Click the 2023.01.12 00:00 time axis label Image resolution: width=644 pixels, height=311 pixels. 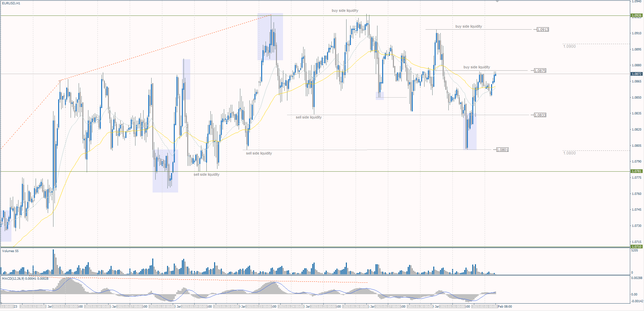coord(33,307)
